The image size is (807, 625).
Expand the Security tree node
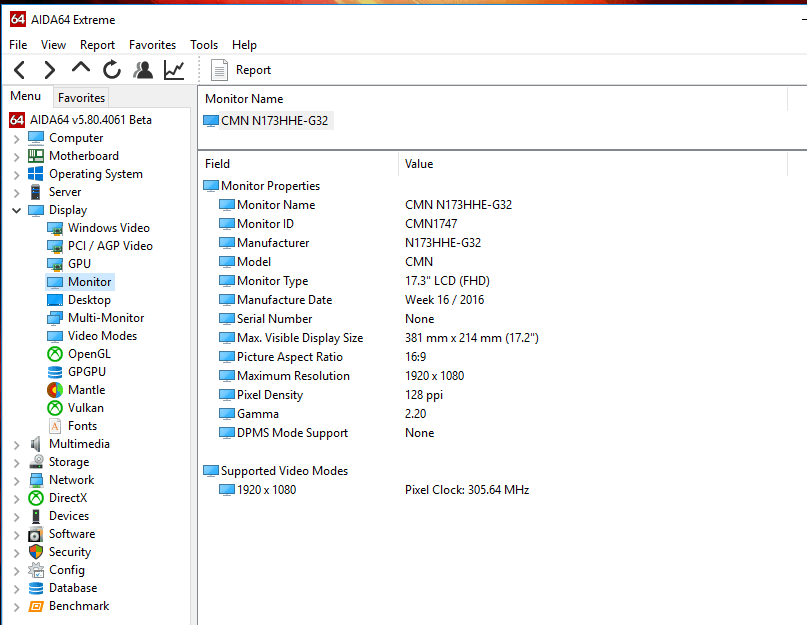tap(16, 553)
